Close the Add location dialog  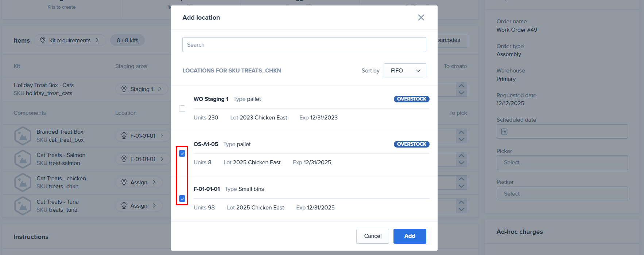[x=421, y=17]
